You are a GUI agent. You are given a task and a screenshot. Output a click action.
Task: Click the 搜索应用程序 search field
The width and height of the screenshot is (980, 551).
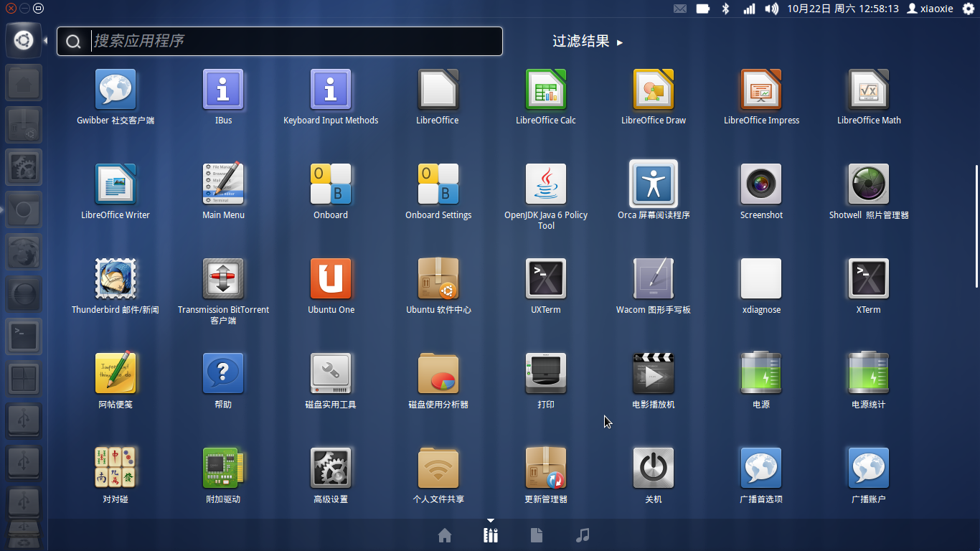pos(280,41)
